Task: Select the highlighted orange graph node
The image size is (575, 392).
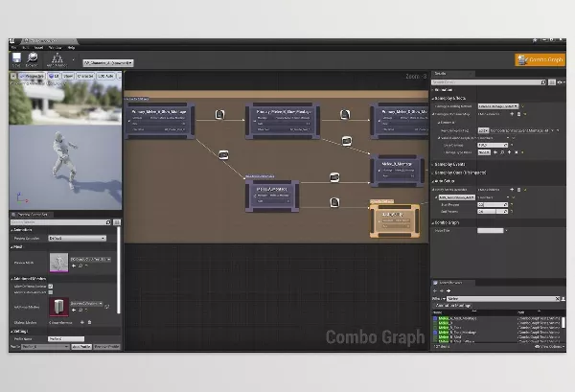Action: (394, 219)
